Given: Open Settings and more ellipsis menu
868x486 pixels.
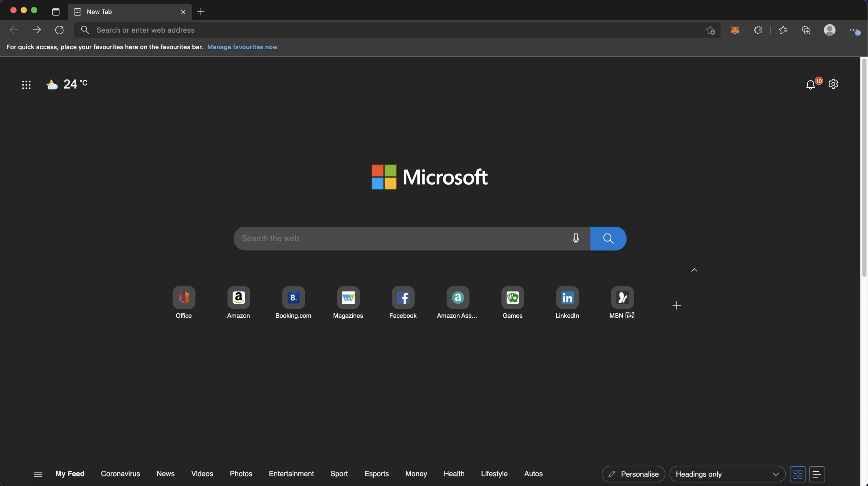Looking at the screenshot, I should click(x=854, y=31).
